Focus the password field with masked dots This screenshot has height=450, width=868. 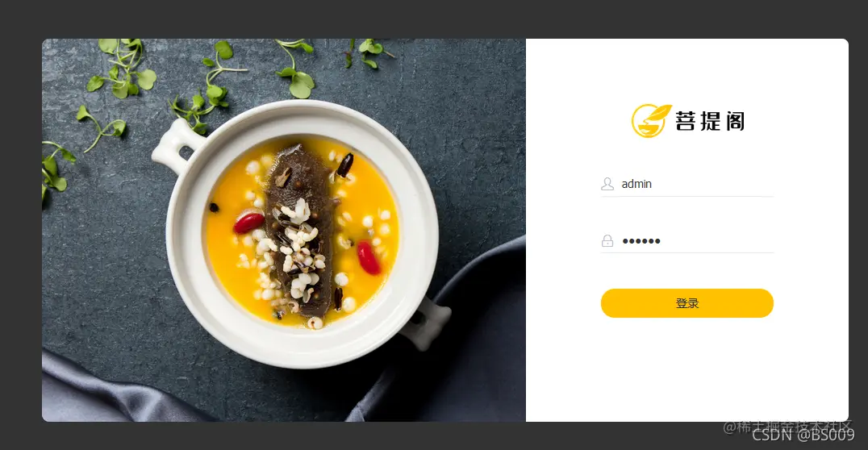[x=687, y=241]
